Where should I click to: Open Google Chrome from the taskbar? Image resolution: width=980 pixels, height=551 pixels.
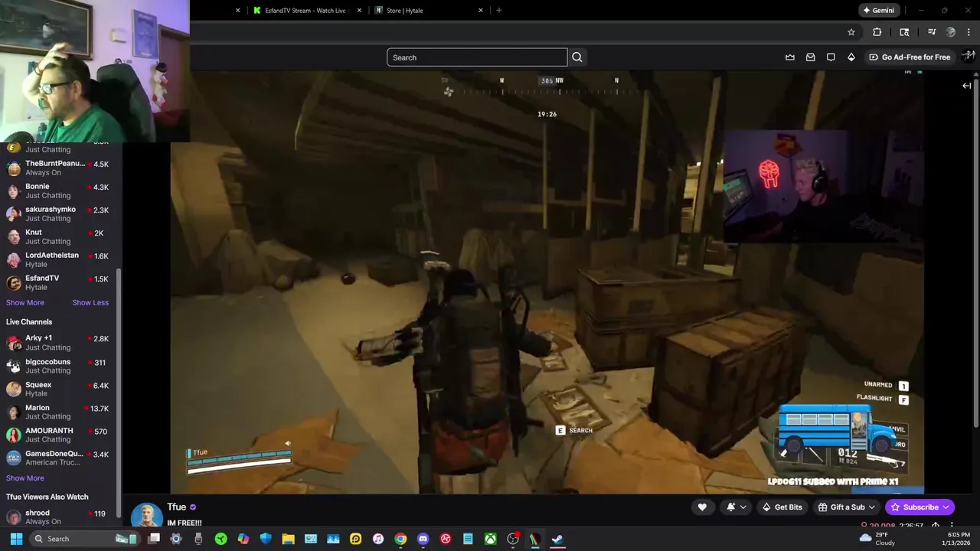(400, 539)
